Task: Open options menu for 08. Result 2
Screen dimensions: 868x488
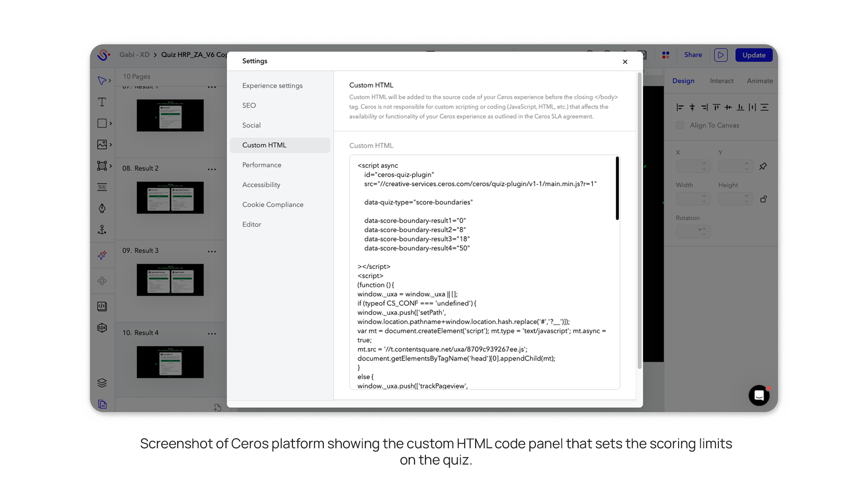Action: pos(212,169)
